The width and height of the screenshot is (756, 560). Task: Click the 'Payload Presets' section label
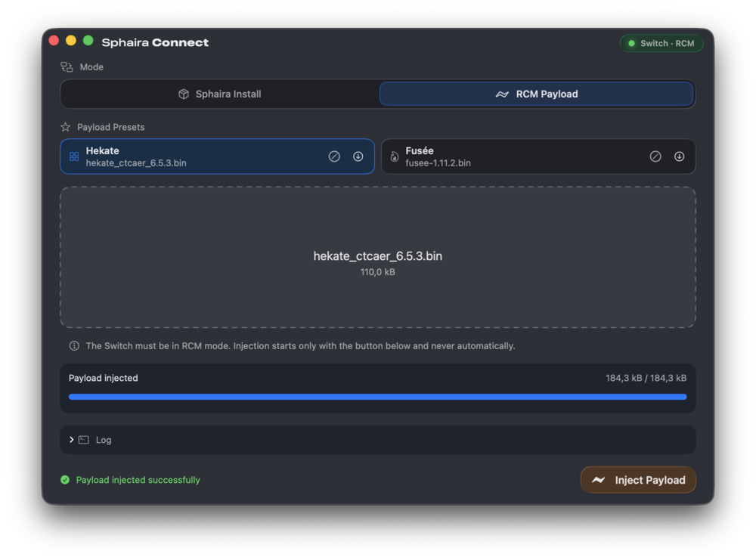pos(111,127)
